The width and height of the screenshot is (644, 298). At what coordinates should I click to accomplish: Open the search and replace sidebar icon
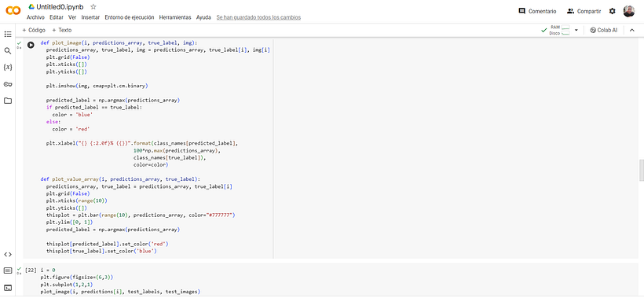point(8,50)
